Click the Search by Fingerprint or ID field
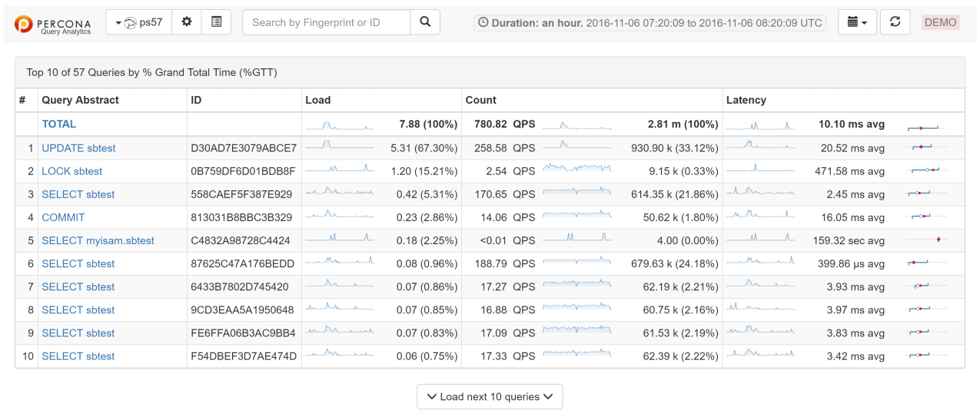Screen dimensions: 980x420 (x=326, y=22)
